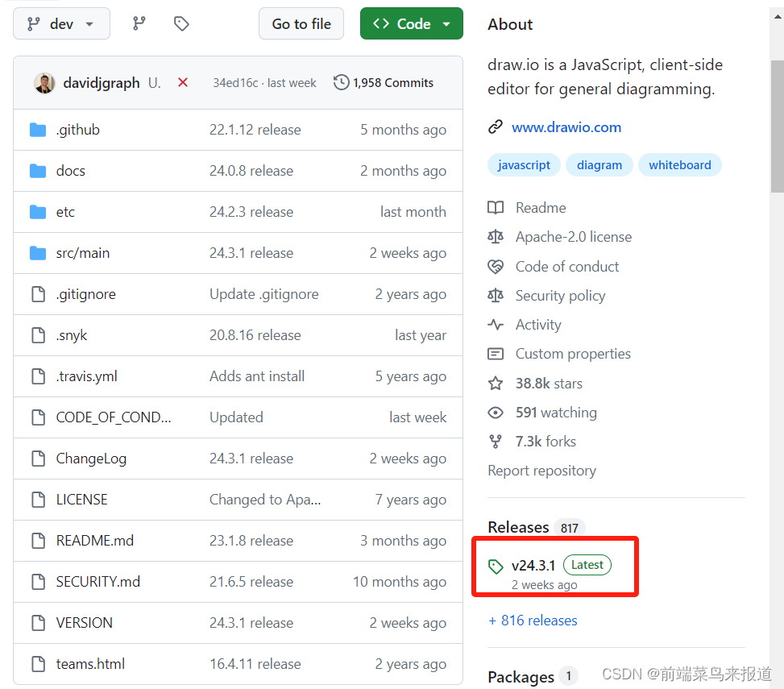The width and height of the screenshot is (784, 689).
Task: Click the .github folder icon
Action: tap(38, 130)
